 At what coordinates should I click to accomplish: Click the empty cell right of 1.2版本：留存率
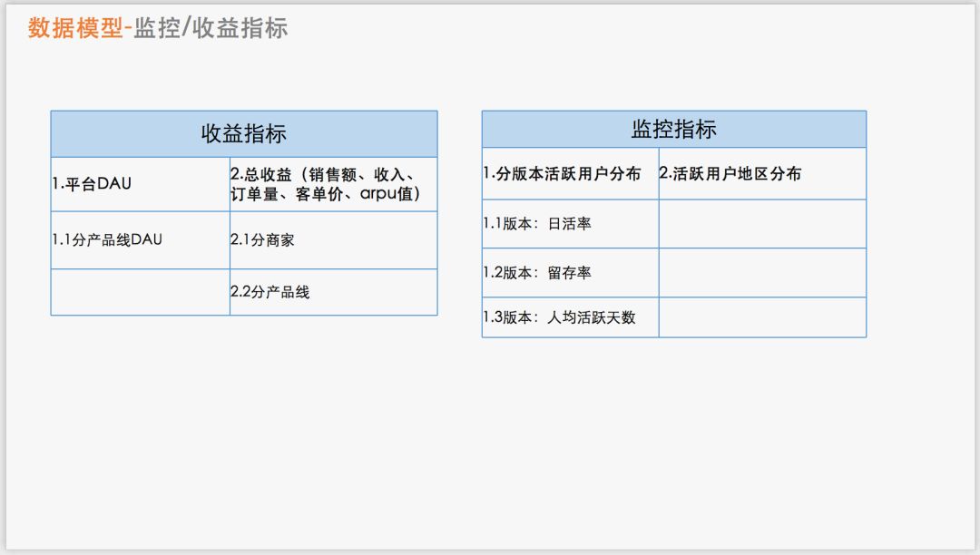762,271
